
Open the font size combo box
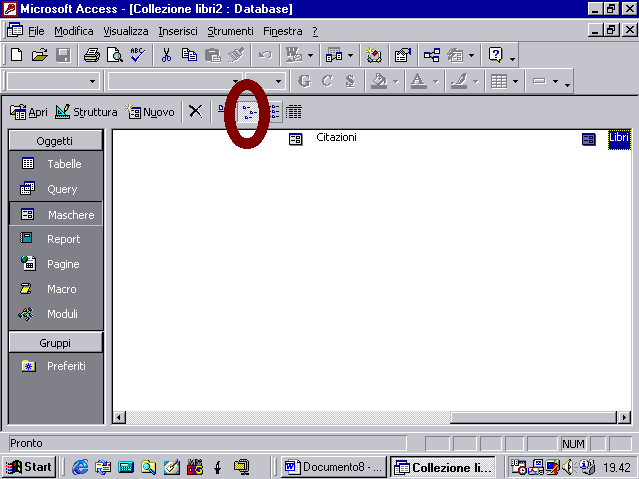(x=265, y=81)
